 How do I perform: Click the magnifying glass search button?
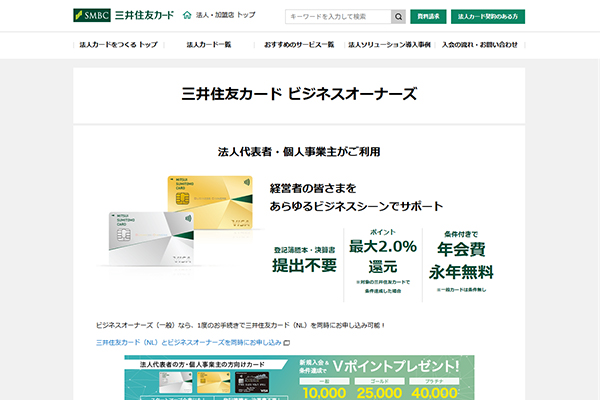click(398, 16)
